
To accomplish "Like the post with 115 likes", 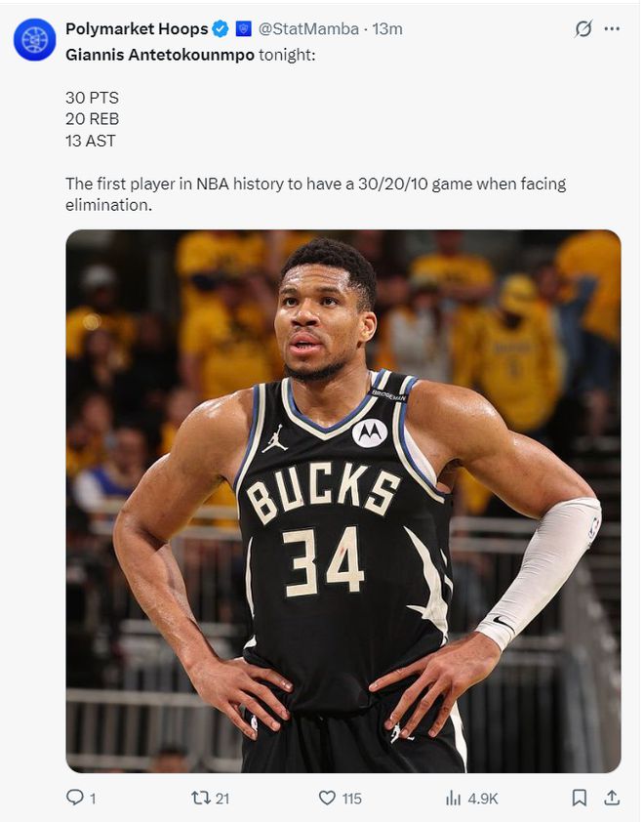I will pos(327,798).
